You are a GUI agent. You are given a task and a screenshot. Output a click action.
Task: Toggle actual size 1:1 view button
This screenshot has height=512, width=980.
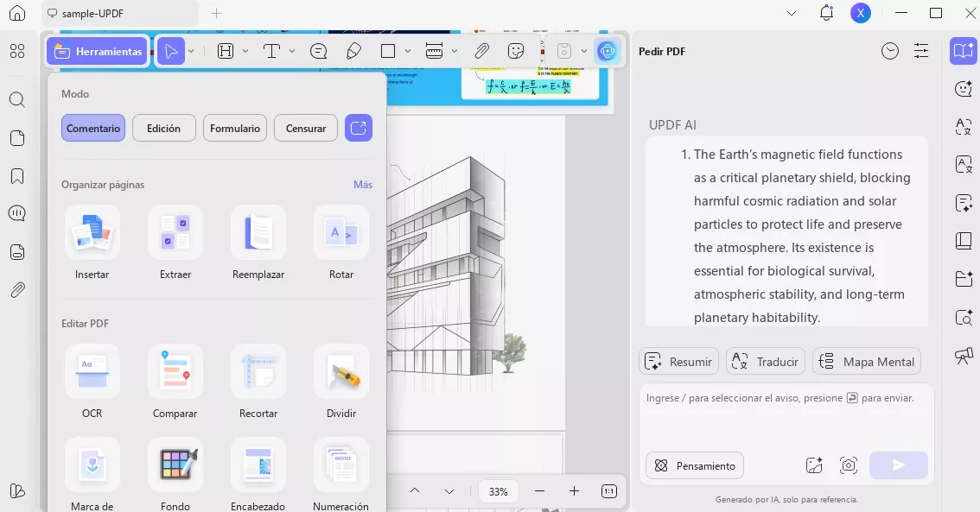[x=608, y=491]
